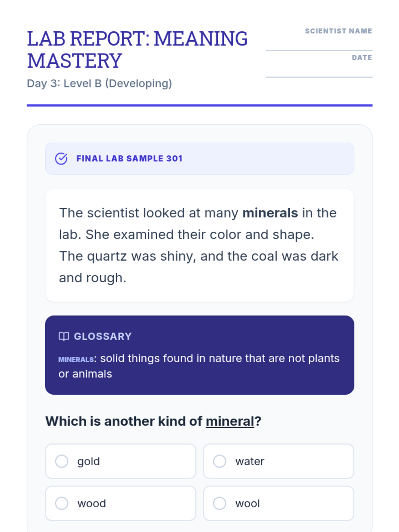Pick the wood radio option
Image resolution: width=399 pixels, height=532 pixels.
(x=62, y=503)
